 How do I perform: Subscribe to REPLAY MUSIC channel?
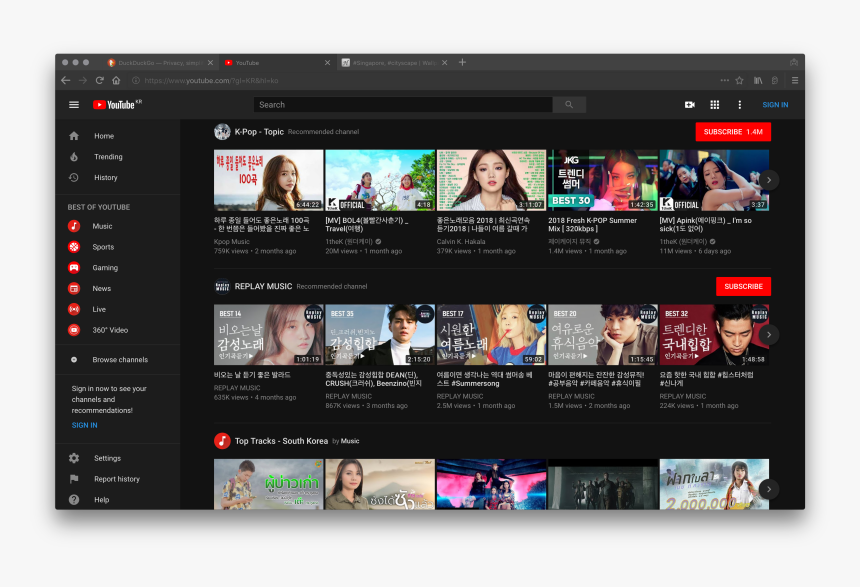point(743,286)
